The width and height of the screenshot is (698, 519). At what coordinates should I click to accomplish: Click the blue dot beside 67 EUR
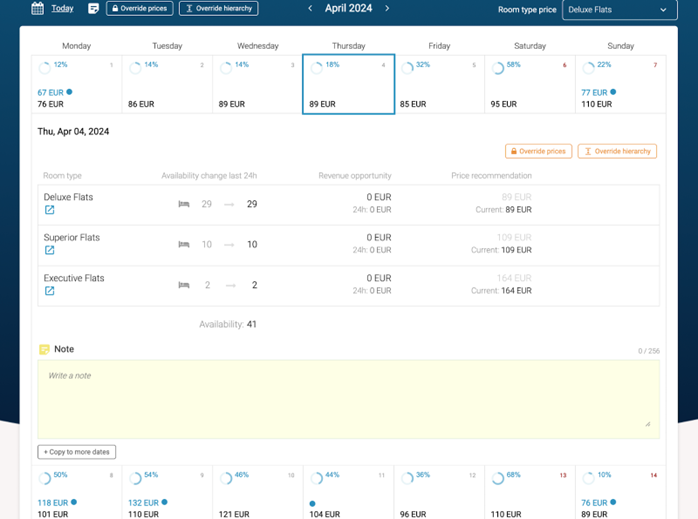(69, 92)
